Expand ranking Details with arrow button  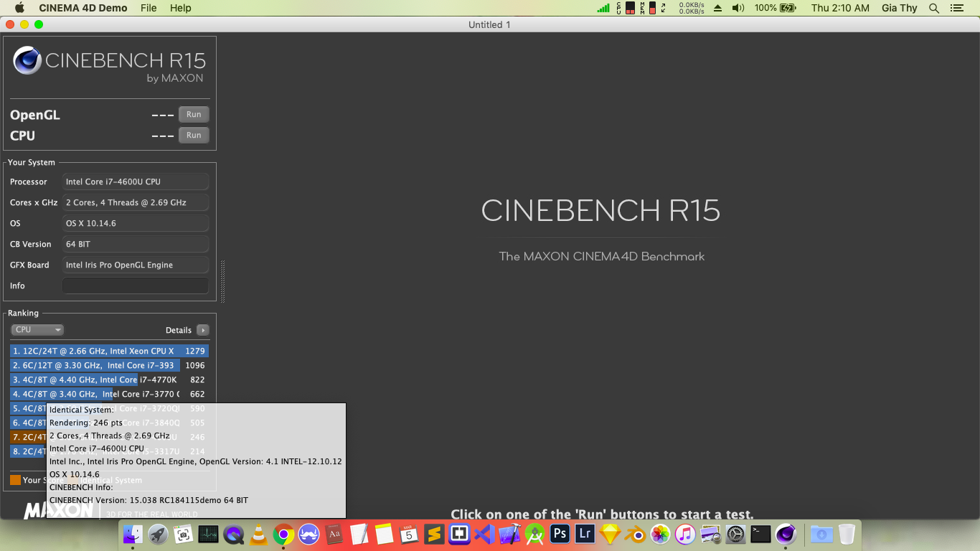(203, 330)
